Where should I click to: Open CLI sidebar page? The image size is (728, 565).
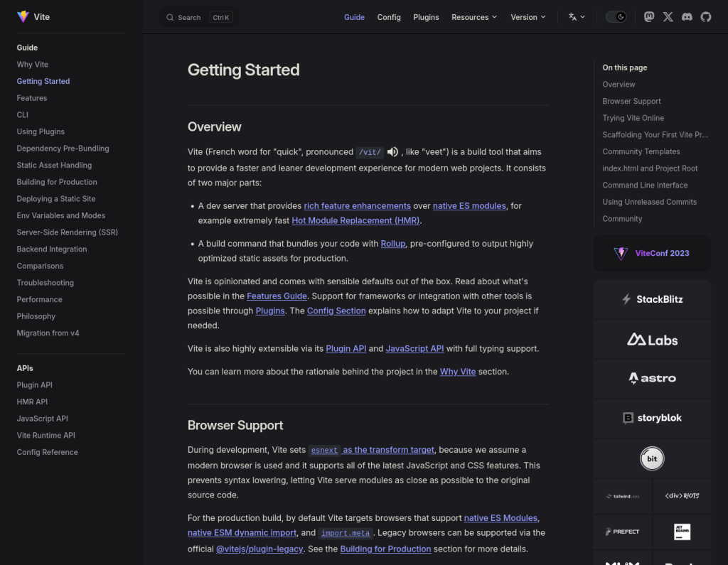tap(22, 114)
